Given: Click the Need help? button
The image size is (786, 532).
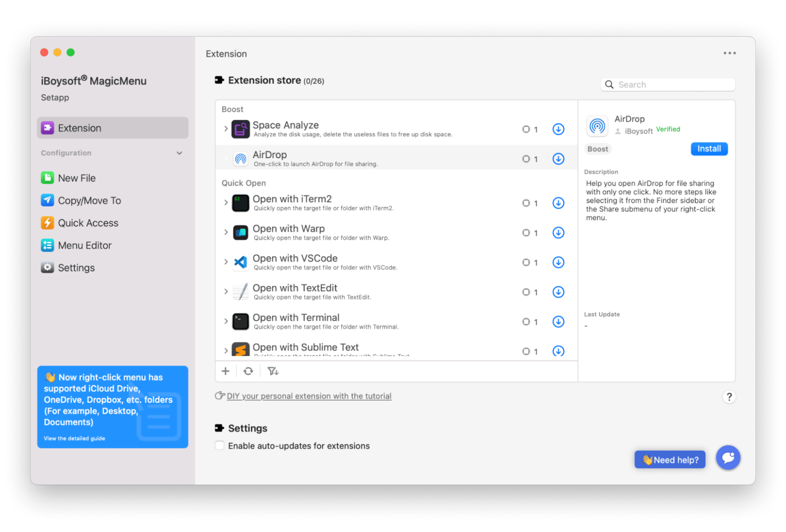Looking at the screenshot, I should pyautogui.click(x=670, y=460).
